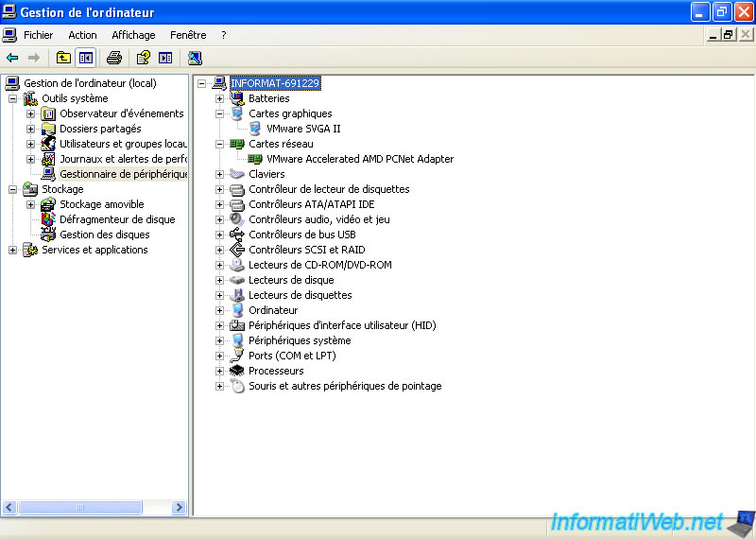Viewport: 756px width, 539px height.
Task: Select Journaux et alertes de performance
Action: pos(123,159)
